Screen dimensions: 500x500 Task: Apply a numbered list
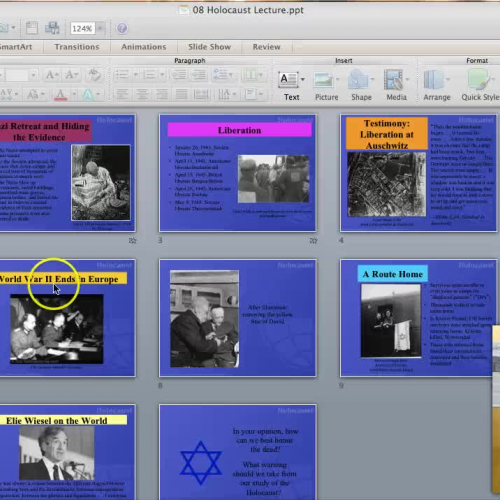pyautogui.click(x=149, y=74)
